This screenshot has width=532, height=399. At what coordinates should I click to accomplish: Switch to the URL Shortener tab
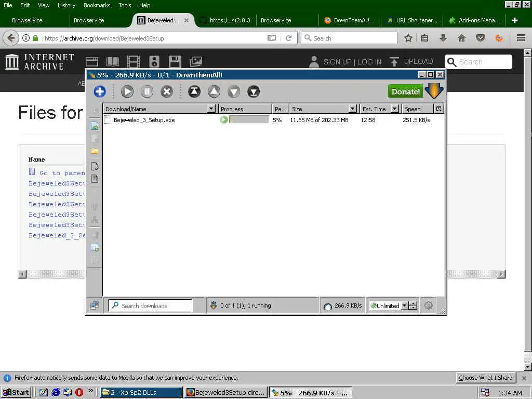coord(412,20)
